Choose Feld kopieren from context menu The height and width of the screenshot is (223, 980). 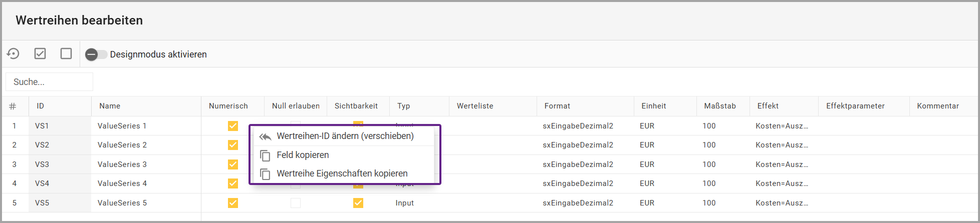click(x=303, y=155)
